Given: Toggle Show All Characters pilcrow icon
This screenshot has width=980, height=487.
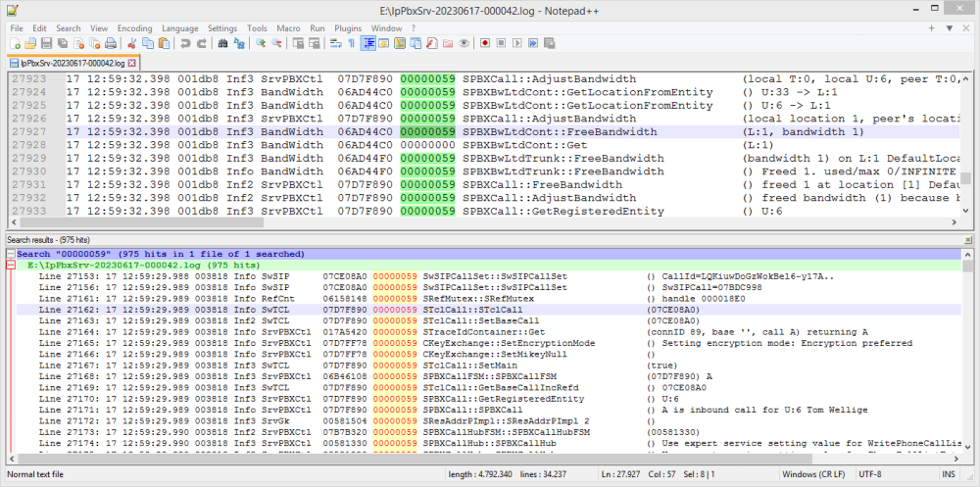Looking at the screenshot, I should pos(352,43).
